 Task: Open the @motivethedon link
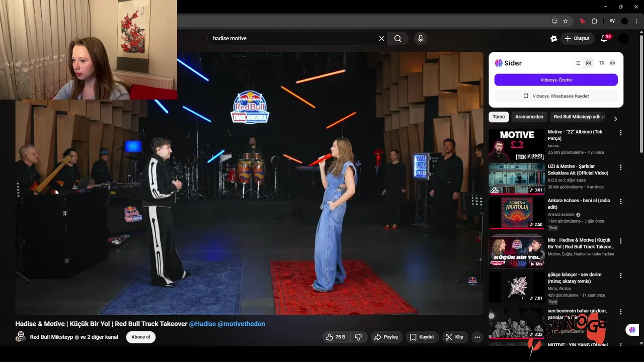[x=241, y=324]
